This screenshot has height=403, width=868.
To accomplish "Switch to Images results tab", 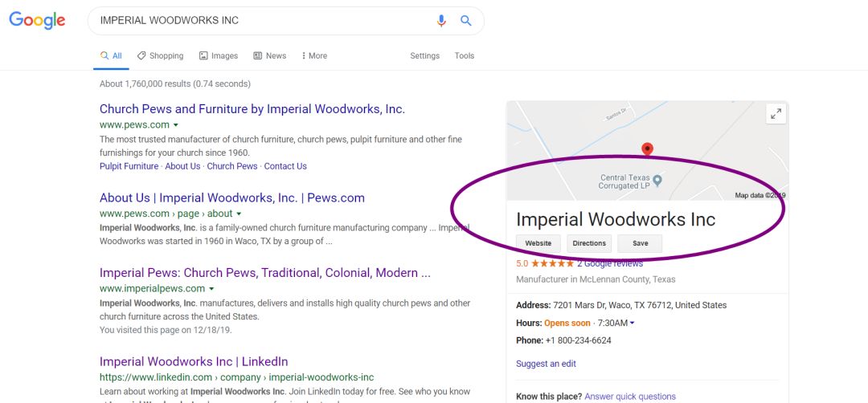I will (x=218, y=56).
